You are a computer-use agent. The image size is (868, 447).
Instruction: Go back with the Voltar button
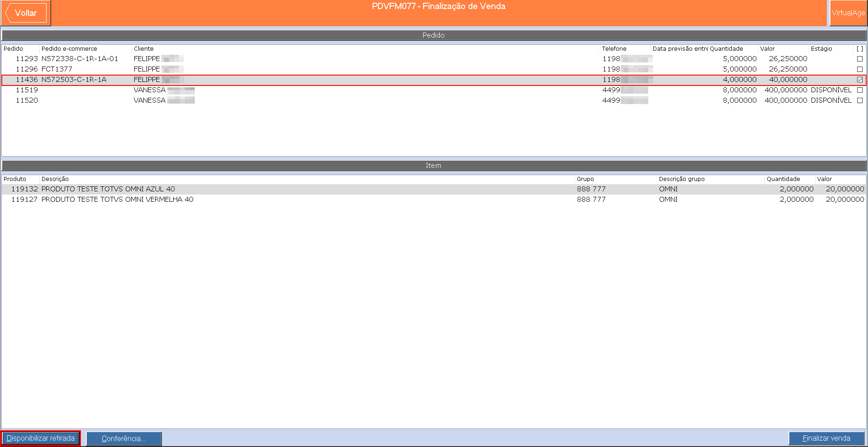[x=26, y=13]
